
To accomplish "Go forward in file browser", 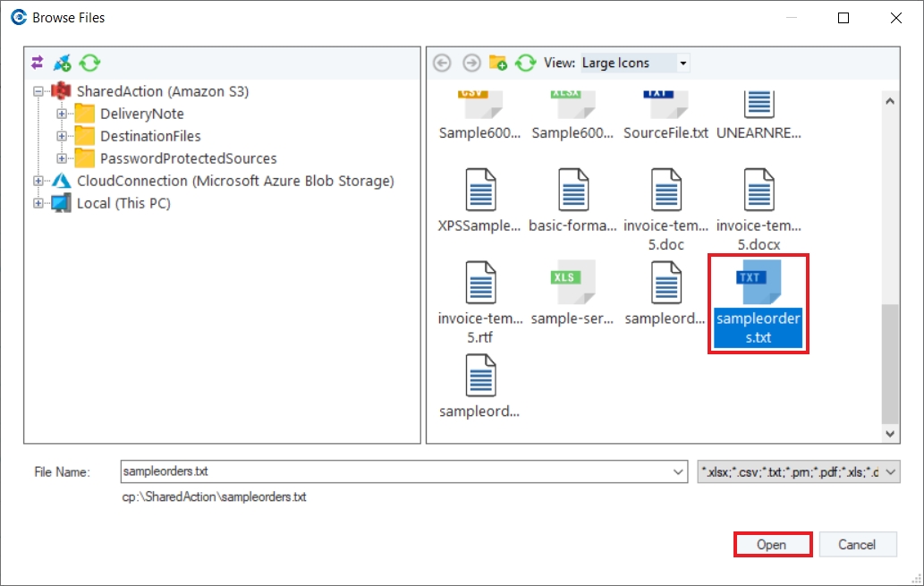I will pyautogui.click(x=471, y=63).
